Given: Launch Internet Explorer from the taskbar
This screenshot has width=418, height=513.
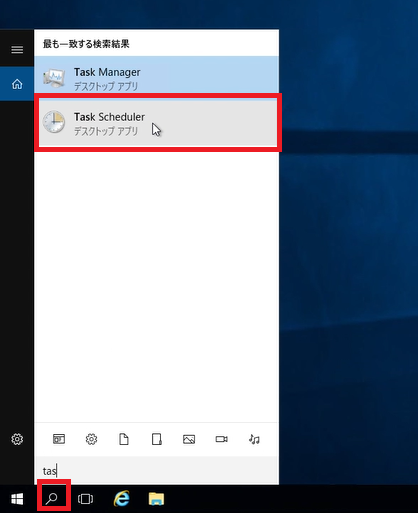Looking at the screenshot, I should (x=122, y=499).
